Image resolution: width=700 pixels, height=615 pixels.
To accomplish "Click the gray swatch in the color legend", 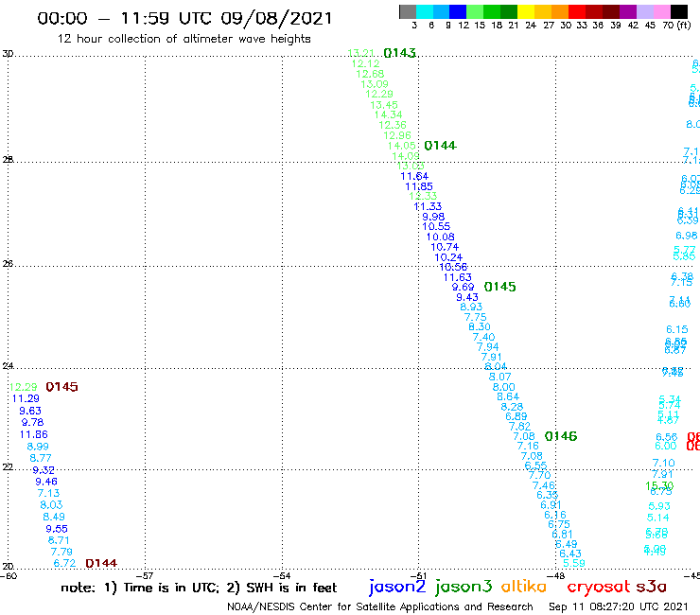I will (408, 11).
